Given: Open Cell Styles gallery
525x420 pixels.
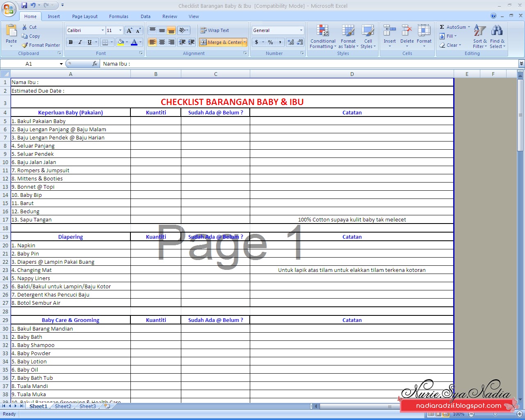Looking at the screenshot, I should tap(368, 37).
